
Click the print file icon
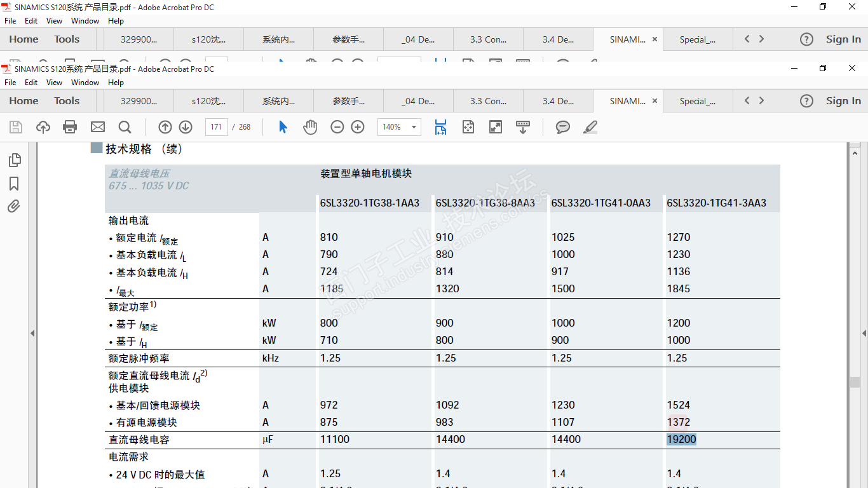(70, 127)
